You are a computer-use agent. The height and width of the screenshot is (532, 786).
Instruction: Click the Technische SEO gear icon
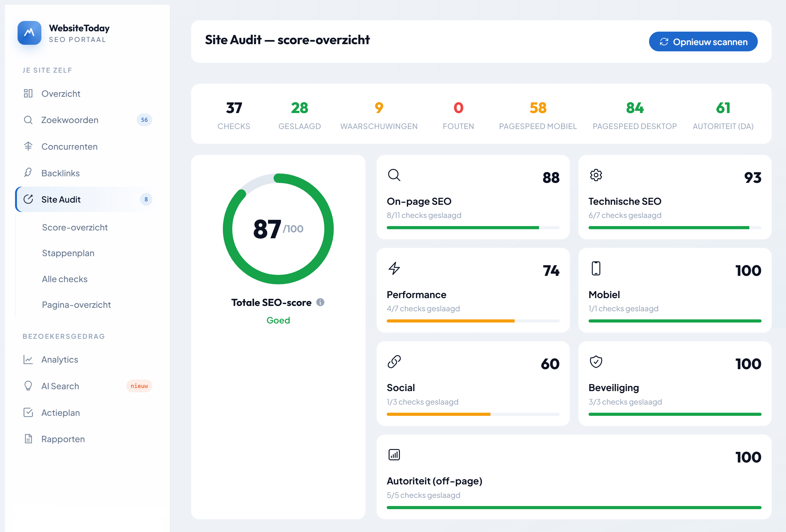click(596, 175)
